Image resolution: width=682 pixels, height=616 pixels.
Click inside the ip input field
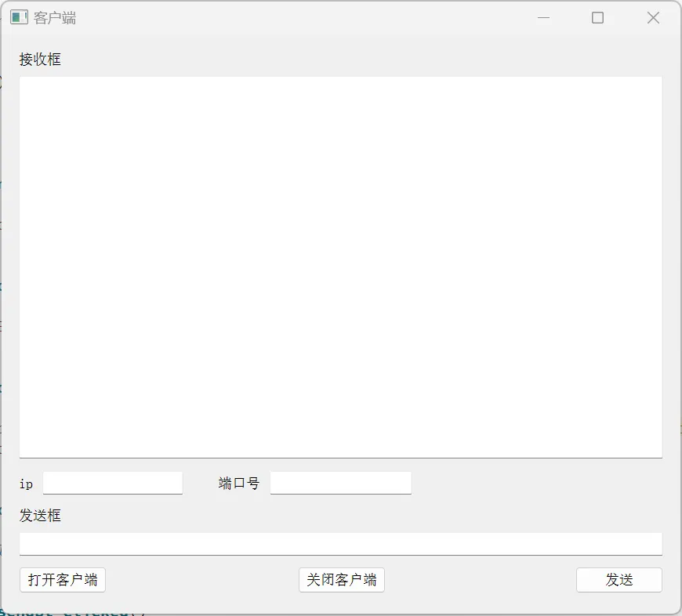point(112,483)
